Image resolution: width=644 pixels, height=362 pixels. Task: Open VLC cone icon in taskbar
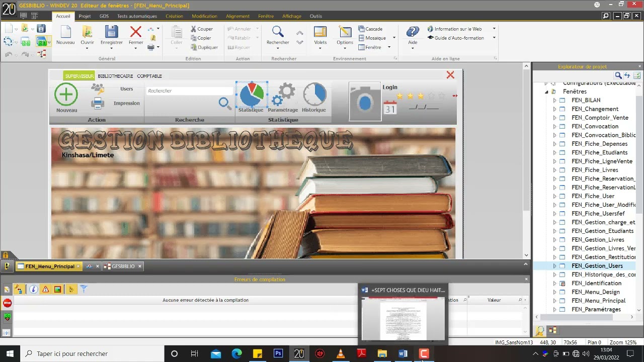[x=341, y=353]
